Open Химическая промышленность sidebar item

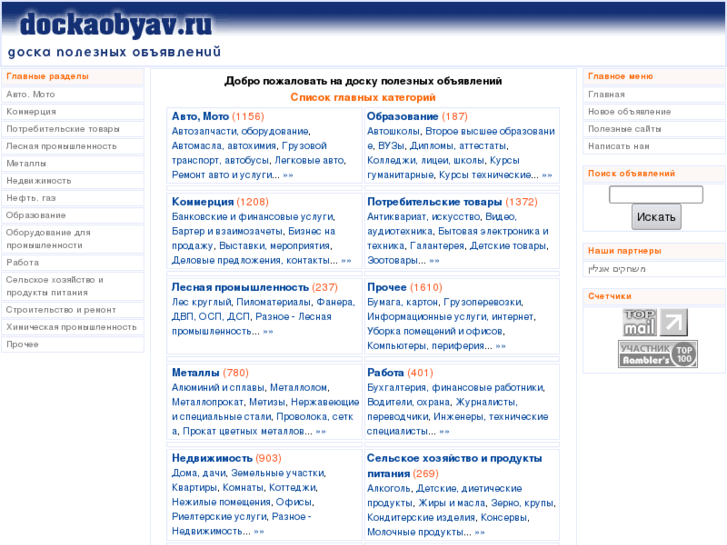[73, 327]
